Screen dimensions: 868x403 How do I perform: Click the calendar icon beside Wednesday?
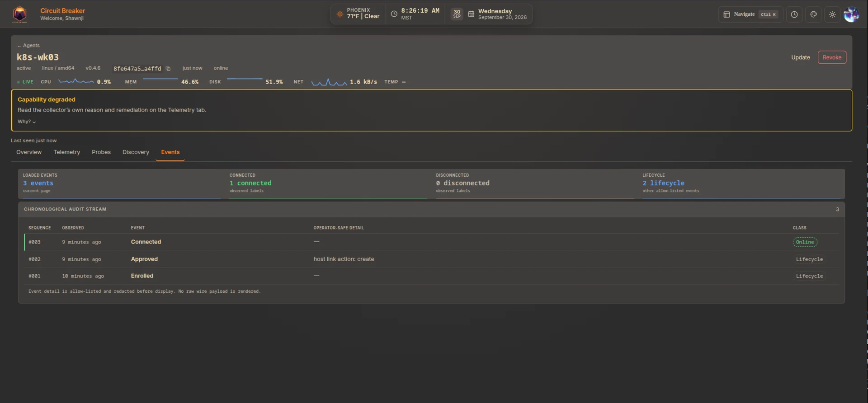pyautogui.click(x=471, y=14)
